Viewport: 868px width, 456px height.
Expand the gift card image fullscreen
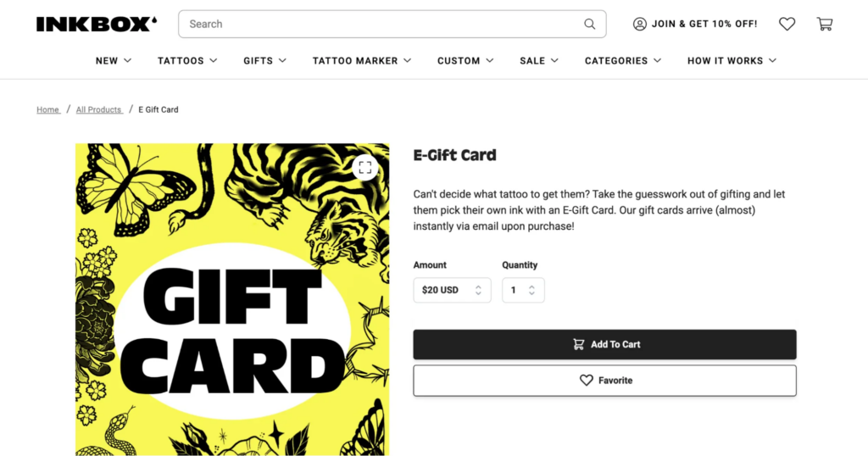(364, 168)
